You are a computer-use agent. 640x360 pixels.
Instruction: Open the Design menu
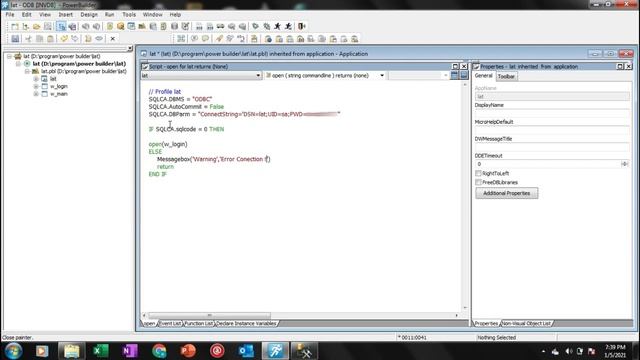89,14
